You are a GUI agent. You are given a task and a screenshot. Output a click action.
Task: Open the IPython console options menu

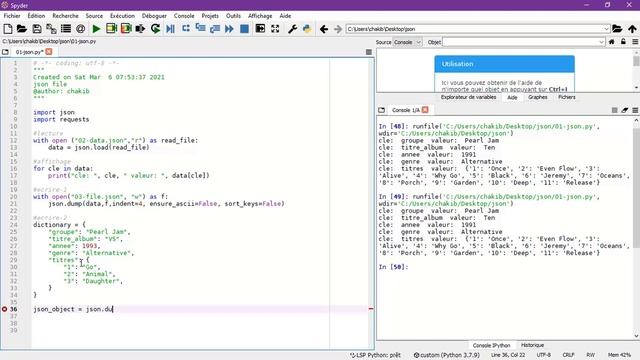(x=635, y=110)
